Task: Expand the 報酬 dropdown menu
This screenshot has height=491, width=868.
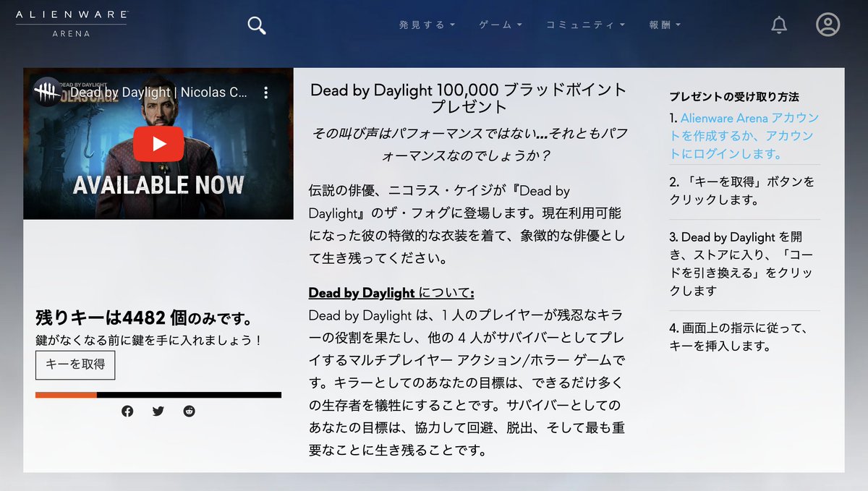Action: click(665, 25)
